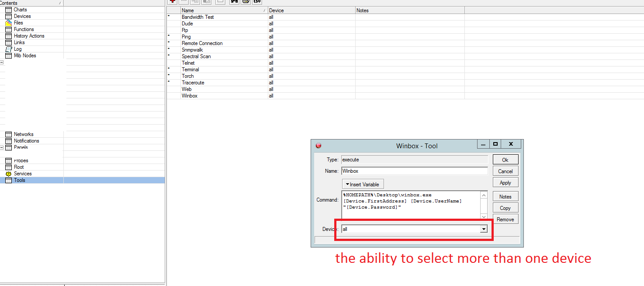The image size is (644, 286).
Task: Click the copy icon in the tools toolbar
Action: coord(196,1)
